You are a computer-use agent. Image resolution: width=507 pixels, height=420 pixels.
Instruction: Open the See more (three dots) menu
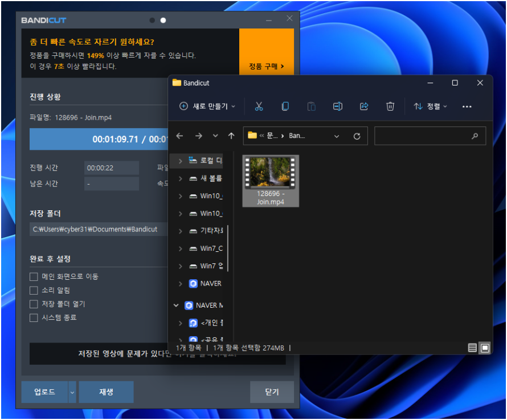[467, 107]
